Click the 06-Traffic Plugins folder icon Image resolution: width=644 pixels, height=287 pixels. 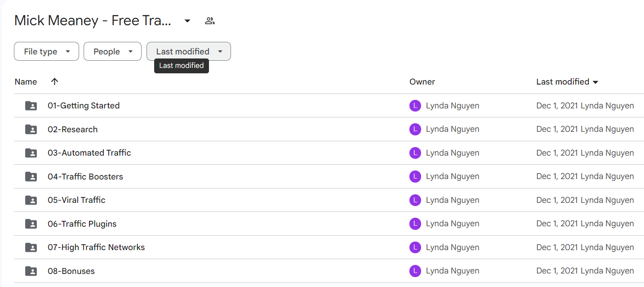[x=31, y=224]
